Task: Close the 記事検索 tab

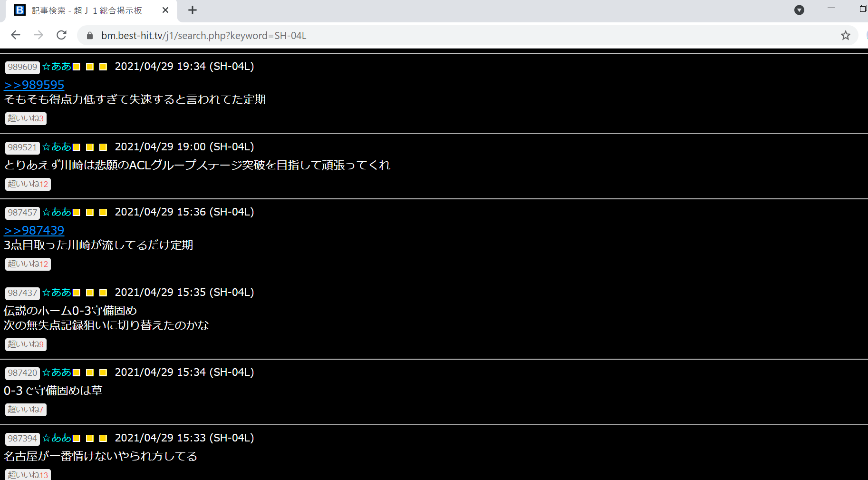Action: pos(165,10)
